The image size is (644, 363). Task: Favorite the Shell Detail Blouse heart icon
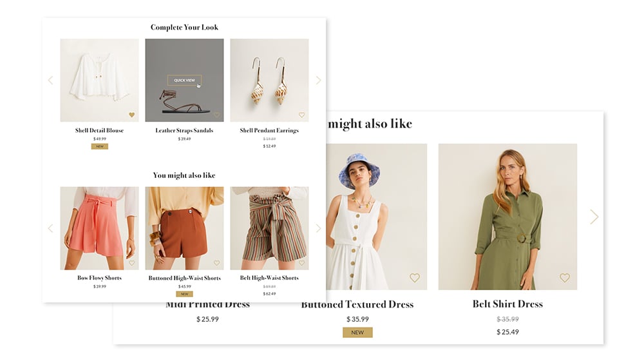[x=131, y=115]
